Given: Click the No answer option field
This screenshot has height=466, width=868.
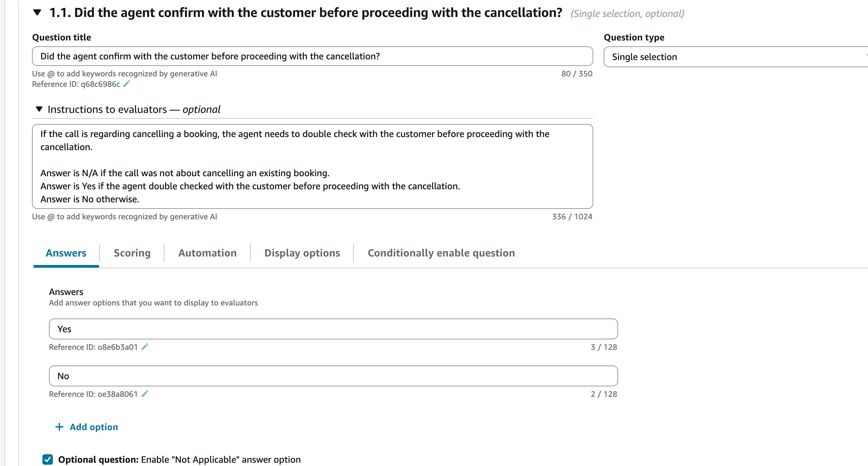Looking at the screenshot, I should (333, 376).
